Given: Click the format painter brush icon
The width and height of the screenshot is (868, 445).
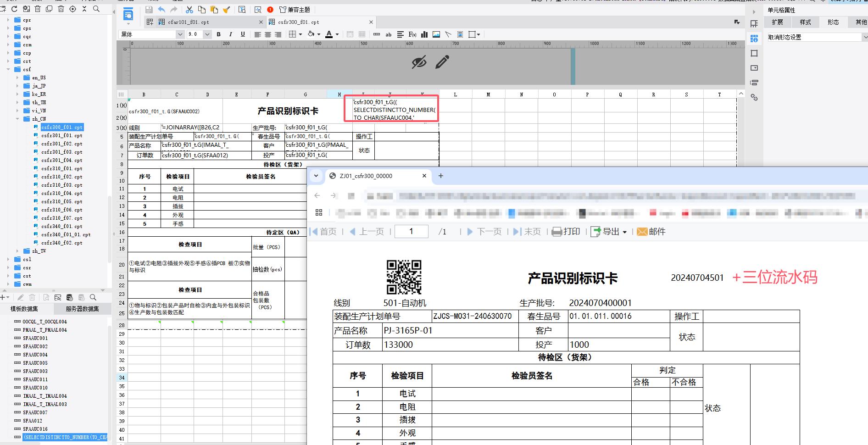Looking at the screenshot, I should coord(227,10).
